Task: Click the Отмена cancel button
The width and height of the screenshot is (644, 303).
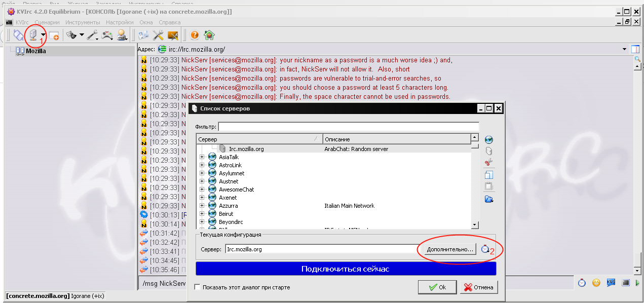Action: click(x=479, y=287)
